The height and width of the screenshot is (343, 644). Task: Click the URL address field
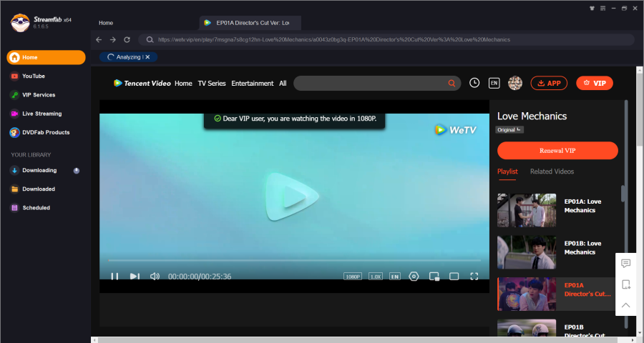(x=386, y=40)
